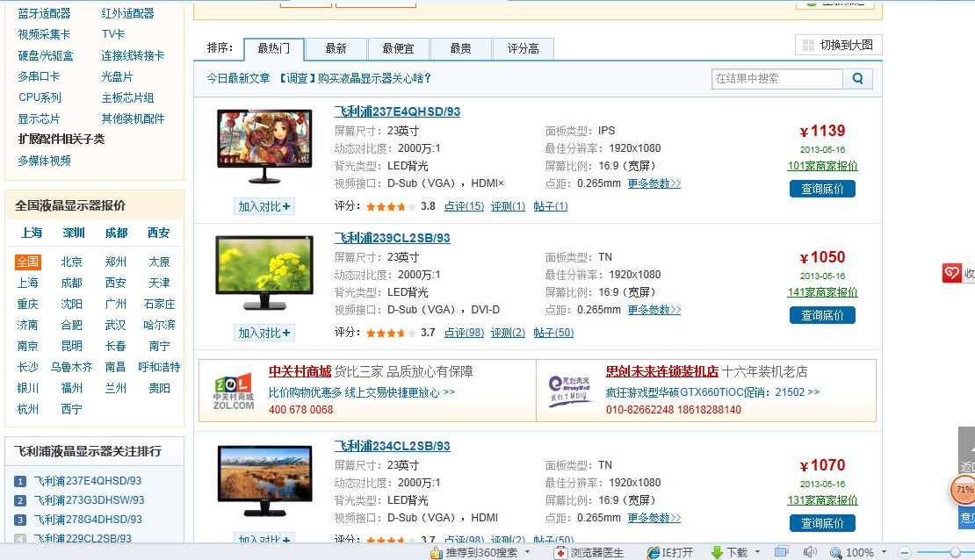This screenshot has height=560, width=975.
Task: Expand 更多参数>> for 飞利浦239CL2SB/93
Action: click(x=654, y=310)
